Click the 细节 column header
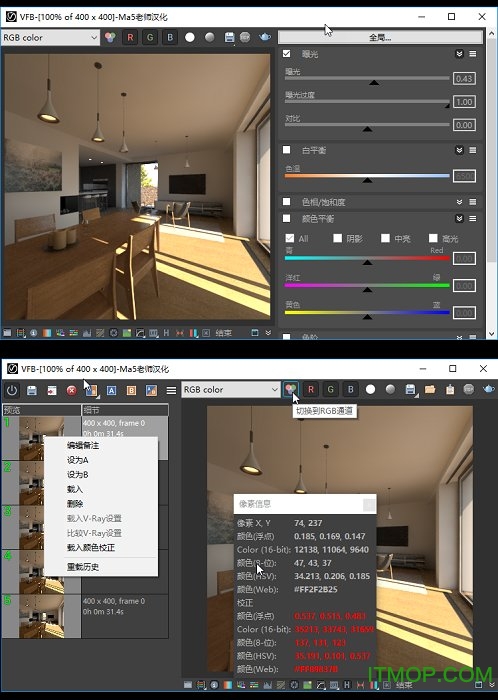Image resolution: width=498 pixels, height=700 pixels. coord(125,410)
